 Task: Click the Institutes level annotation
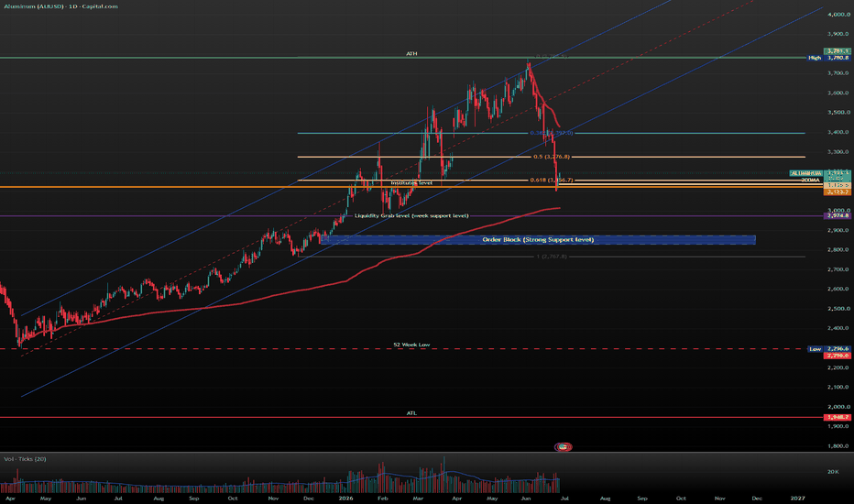tap(411, 183)
